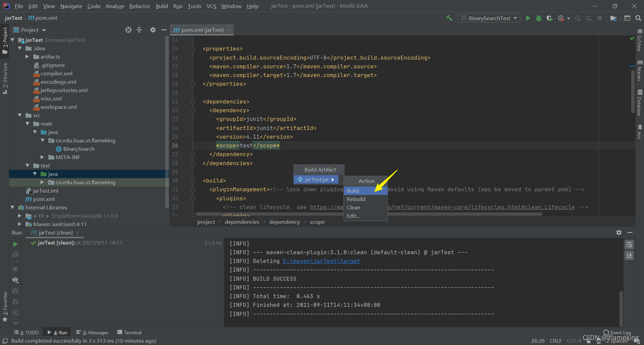644x345 pixels.
Task: Collapse the src folder
Action: [x=20, y=115]
